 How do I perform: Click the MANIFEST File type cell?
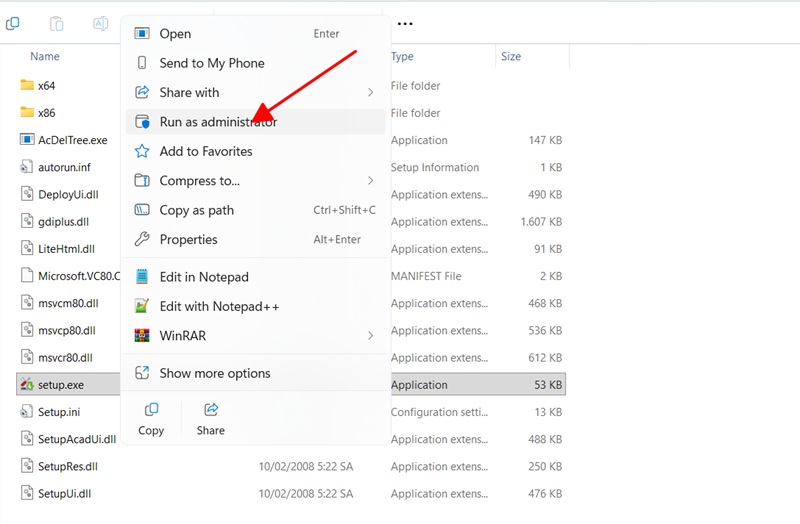pos(426,276)
